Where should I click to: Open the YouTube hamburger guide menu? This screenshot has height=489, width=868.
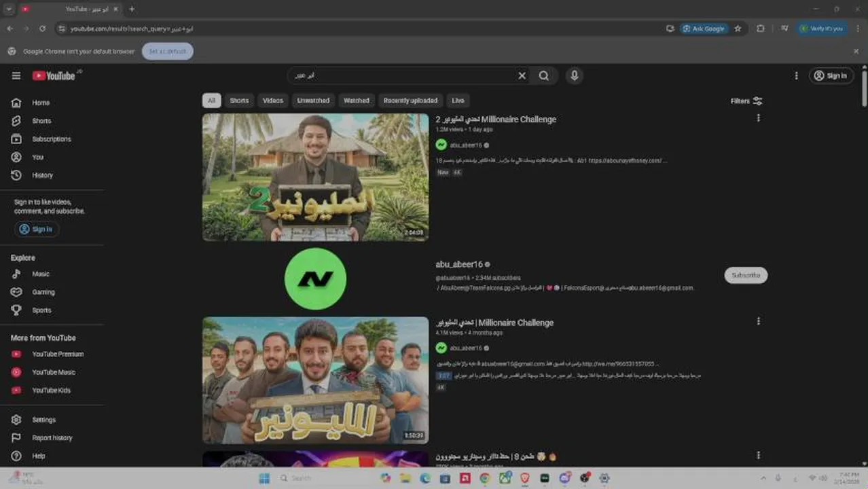tap(16, 75)
